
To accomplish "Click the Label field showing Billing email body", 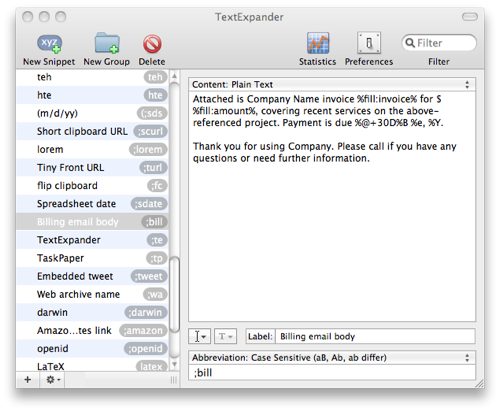I will [375, 336].
